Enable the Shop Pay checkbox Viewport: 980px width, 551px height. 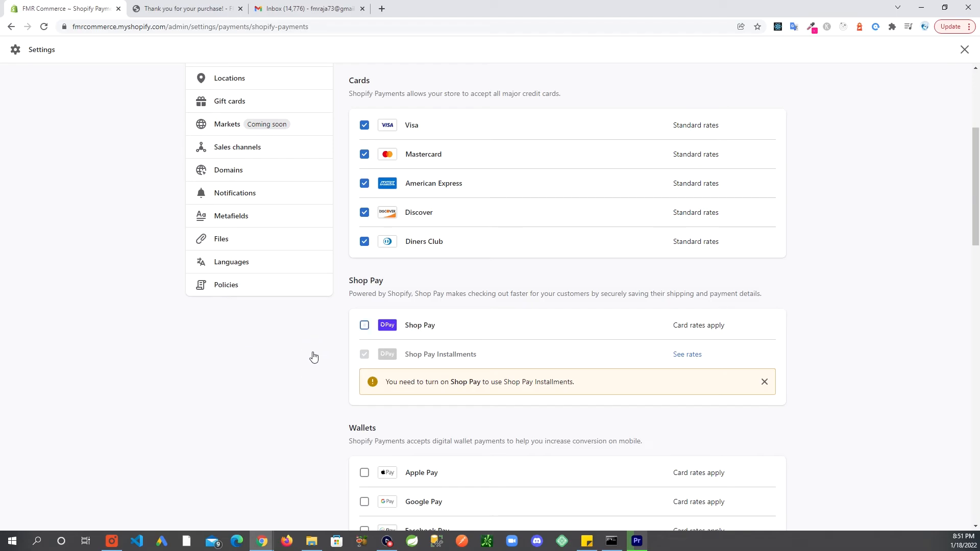click(x=364, y=325)
